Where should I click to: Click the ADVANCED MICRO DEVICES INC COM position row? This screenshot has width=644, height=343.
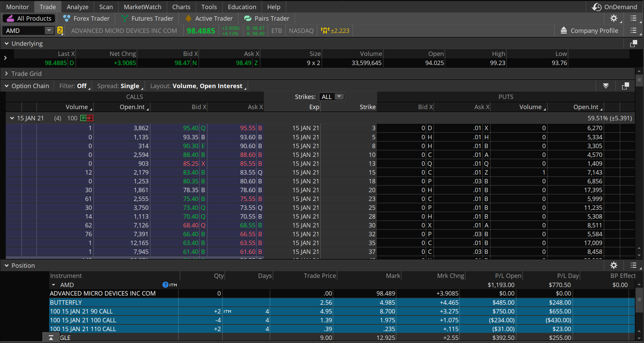coord(342,294)
